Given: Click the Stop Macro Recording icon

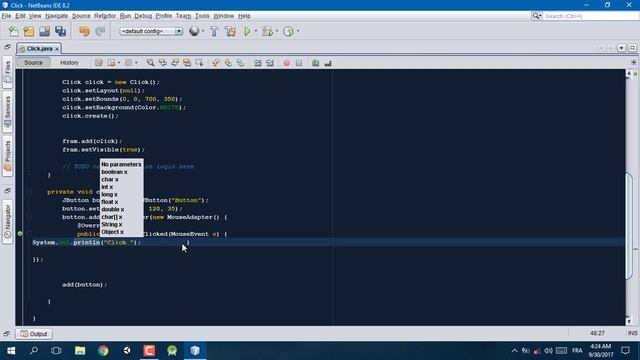Looking at the screenshot, I should point(299,63).
